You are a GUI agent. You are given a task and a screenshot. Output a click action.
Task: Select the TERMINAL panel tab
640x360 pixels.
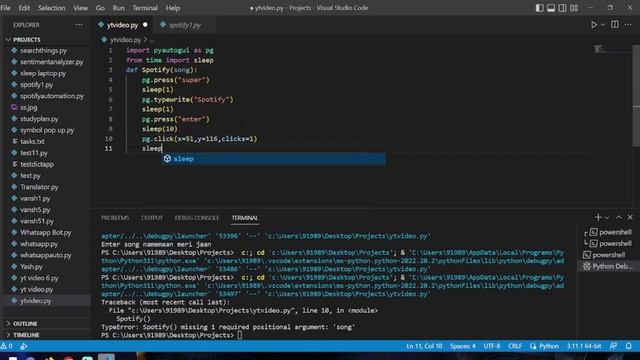click(244, 218)
